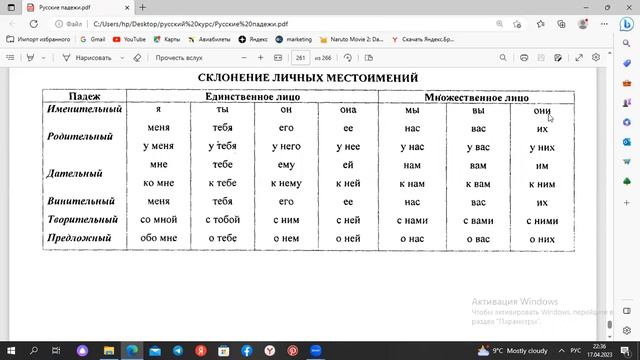Image resolution: width=640 pixels, height=360 pixels.
Task: Open the Edge Settings and more menu
Action: coord(604,24)
